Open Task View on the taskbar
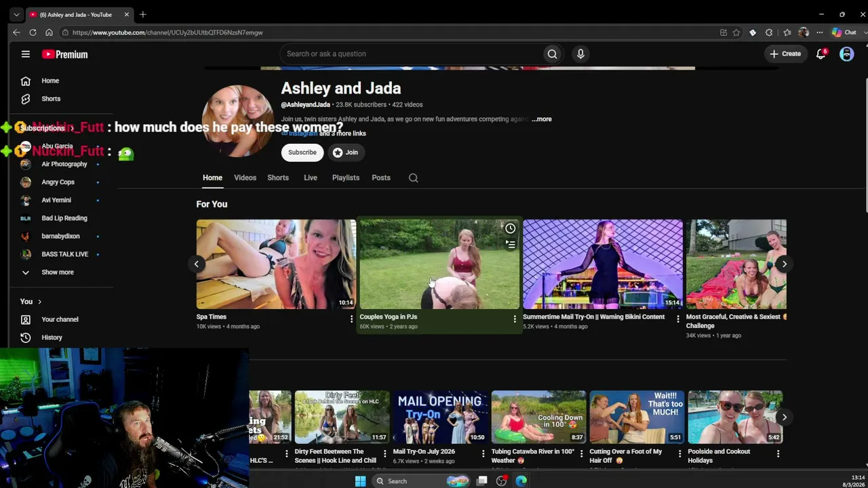The height and width of the screenshot is (488, 868). [x=481, y=481]
